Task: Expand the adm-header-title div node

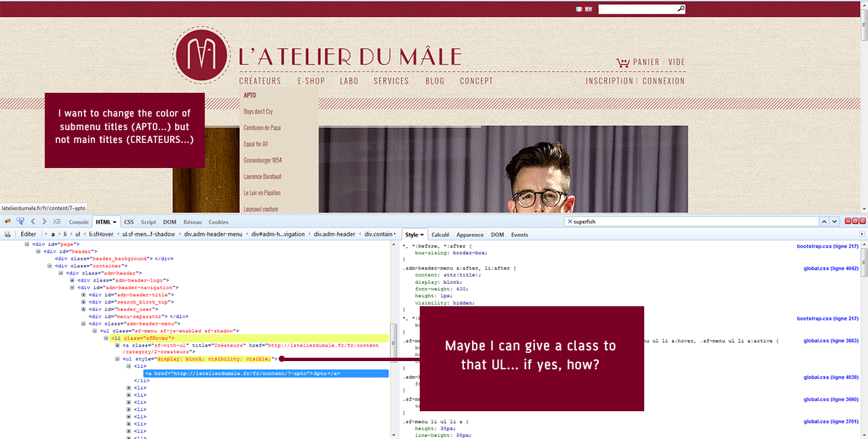Action: pyautogui.click(x=83, y=295)
